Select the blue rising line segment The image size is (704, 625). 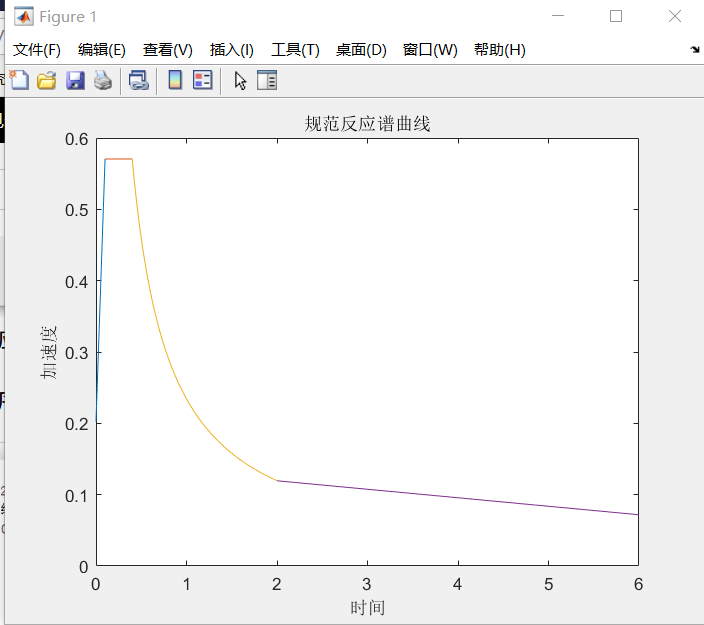pyautogui.click(x=101, y=292)
